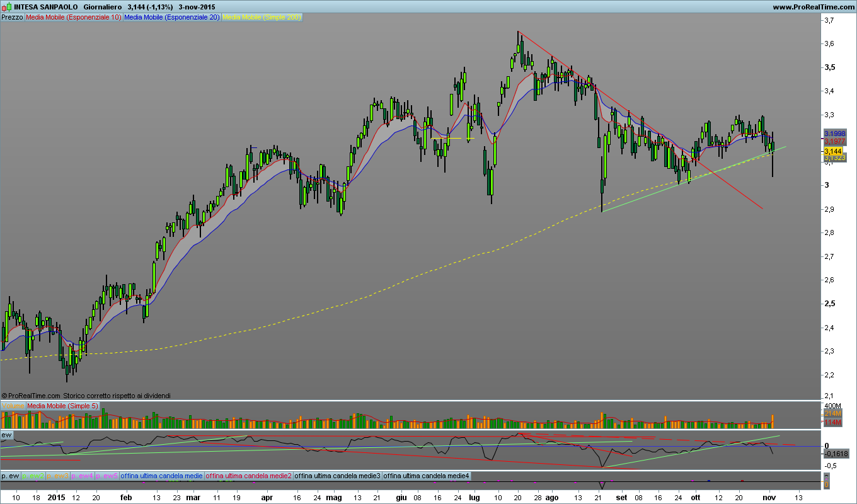Click the 2015 year marker on time axis
The width and height of the screenshot is (857, 504).
coord(57,497)
